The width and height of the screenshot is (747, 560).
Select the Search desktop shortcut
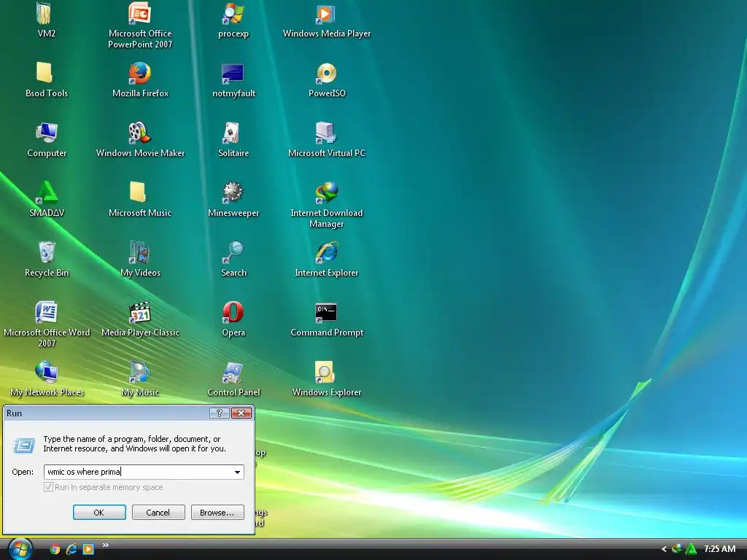coord(233,252)
